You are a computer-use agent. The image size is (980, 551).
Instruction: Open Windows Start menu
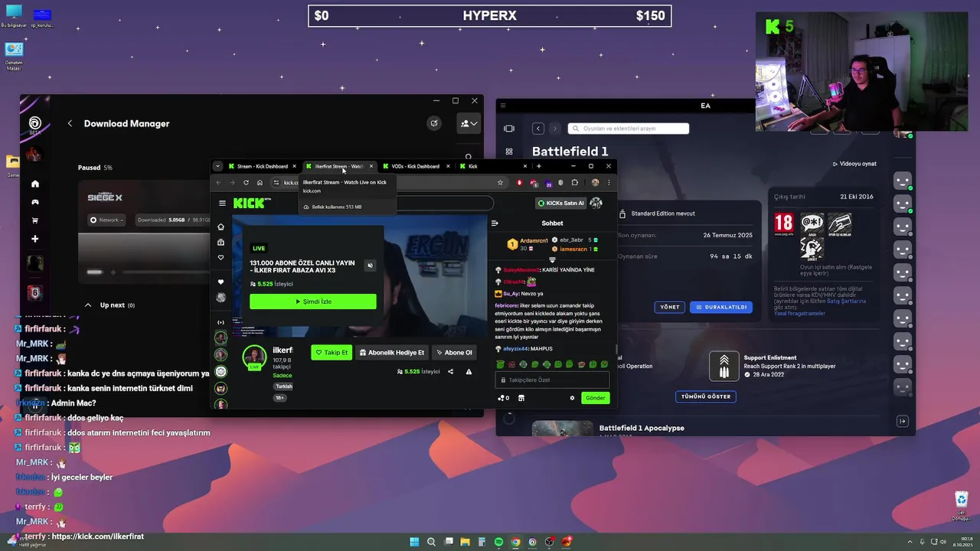414,542
